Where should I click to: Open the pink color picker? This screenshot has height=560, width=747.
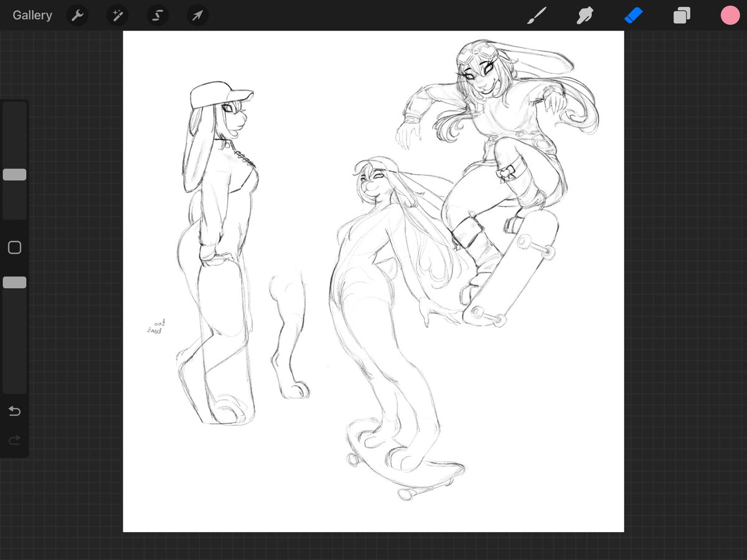coord(730,16)
